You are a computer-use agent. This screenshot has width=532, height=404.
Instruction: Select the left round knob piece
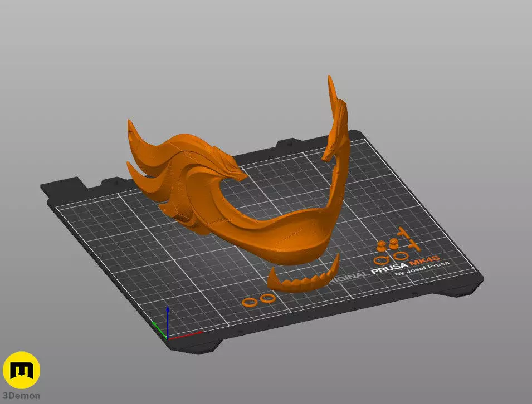[382, 246]
